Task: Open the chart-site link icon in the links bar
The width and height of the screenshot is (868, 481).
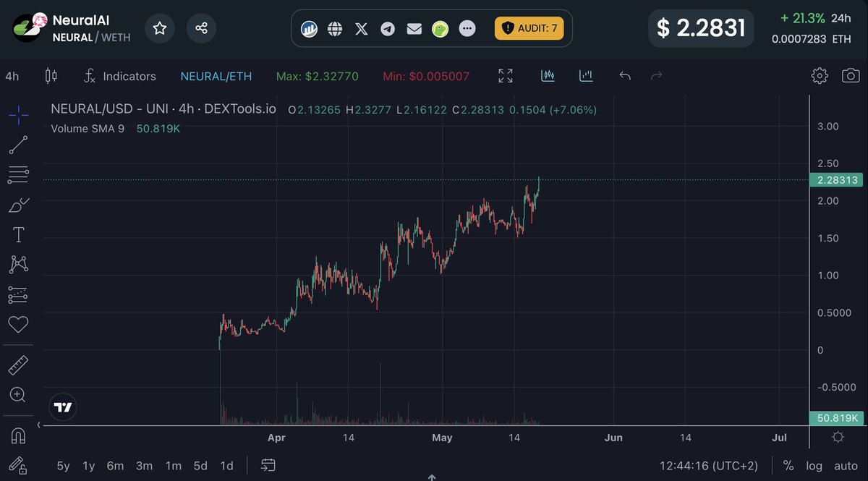Action: [x=309, y=29]
